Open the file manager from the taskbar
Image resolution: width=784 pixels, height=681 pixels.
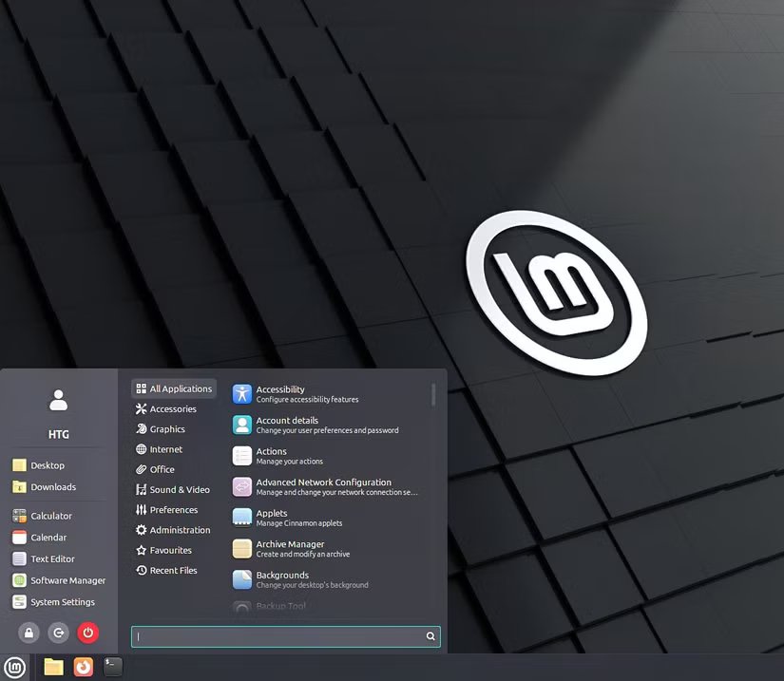[53, 667]
